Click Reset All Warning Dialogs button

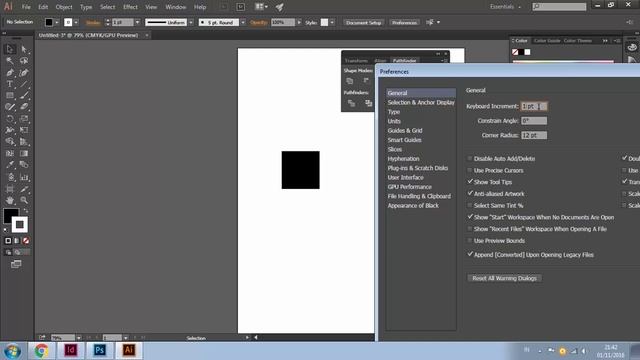pyautogui.click(x=504, y=278)
